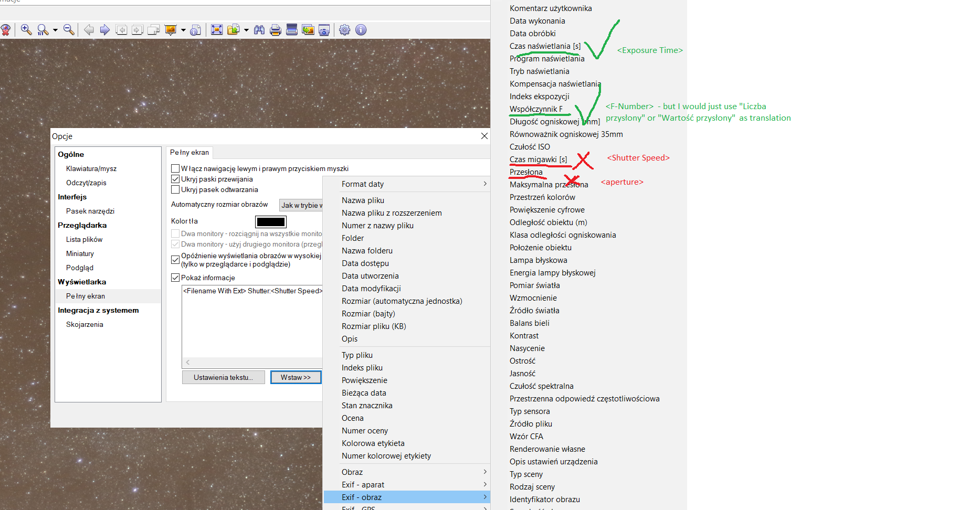Choose 'Balans bieli' in Exif submenu
Screen dimensions: 980x510
point(530,323)
